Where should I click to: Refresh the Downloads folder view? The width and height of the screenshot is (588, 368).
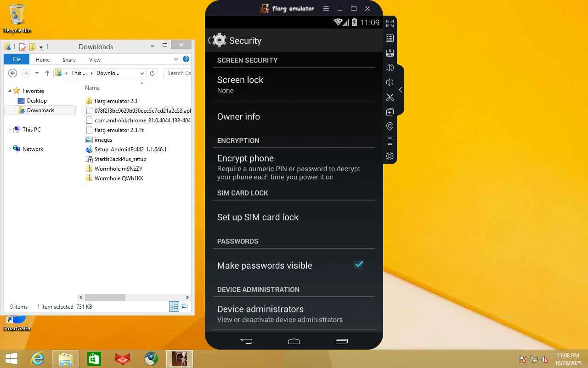point(152,73)
